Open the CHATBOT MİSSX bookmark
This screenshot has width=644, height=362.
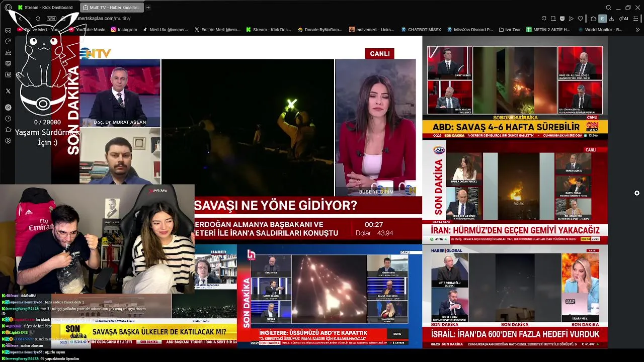coord(421,30)
